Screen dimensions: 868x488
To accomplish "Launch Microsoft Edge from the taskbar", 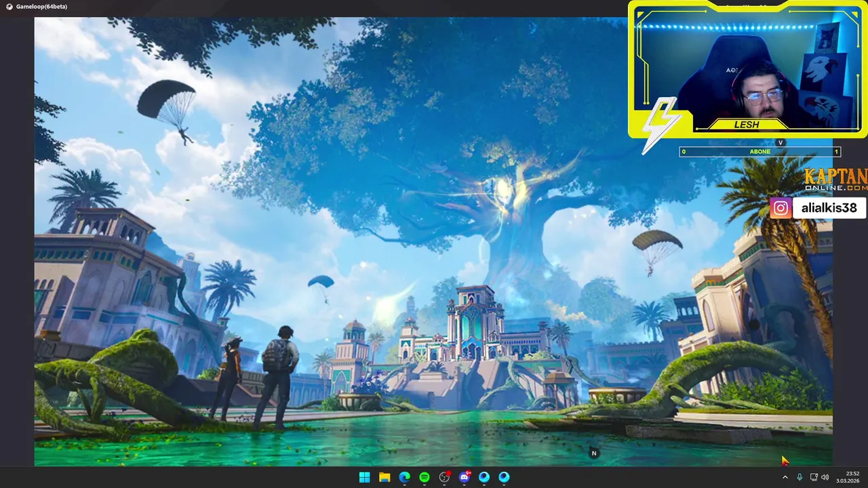I will (404, 477).
